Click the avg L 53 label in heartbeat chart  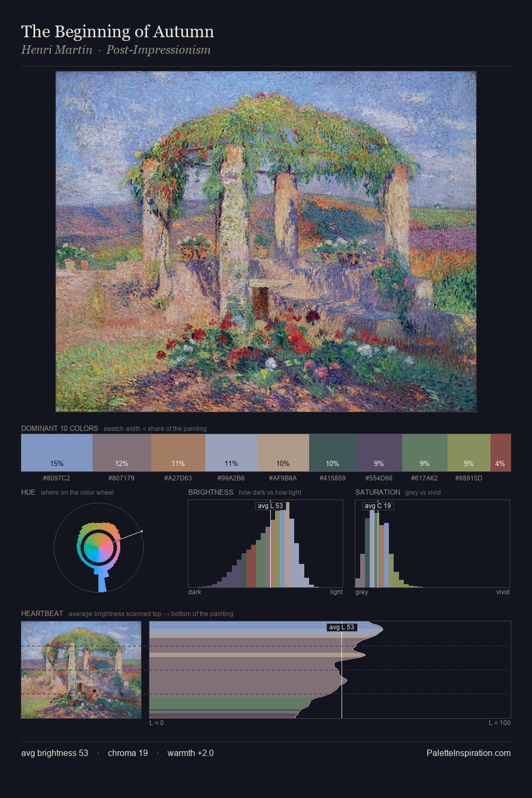point(342,627)
